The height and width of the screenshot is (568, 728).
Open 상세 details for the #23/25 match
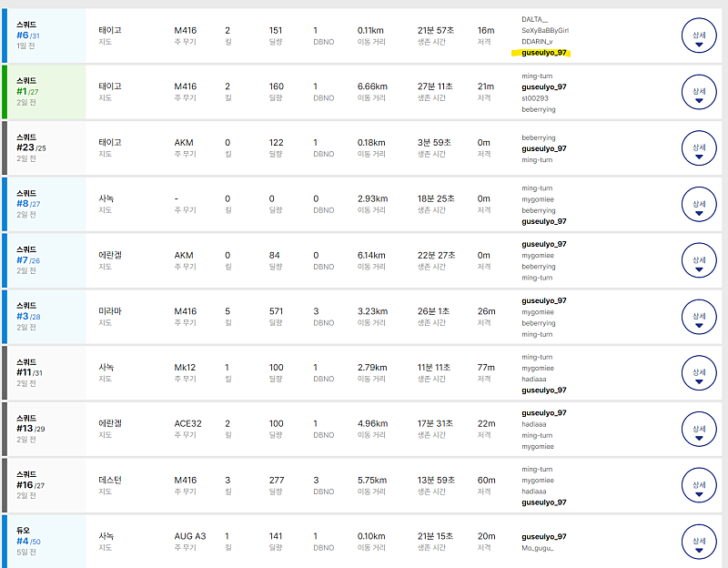tap(699, 147)
